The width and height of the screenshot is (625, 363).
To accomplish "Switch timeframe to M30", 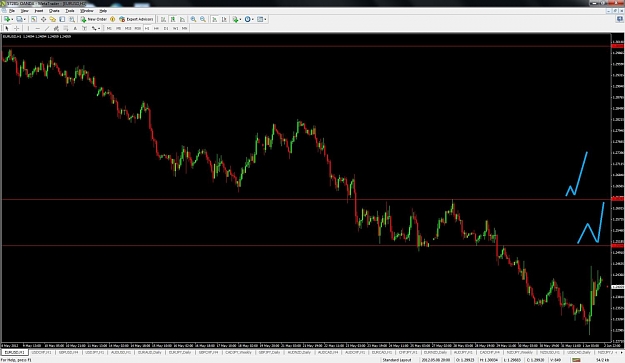I will [138, 28].
